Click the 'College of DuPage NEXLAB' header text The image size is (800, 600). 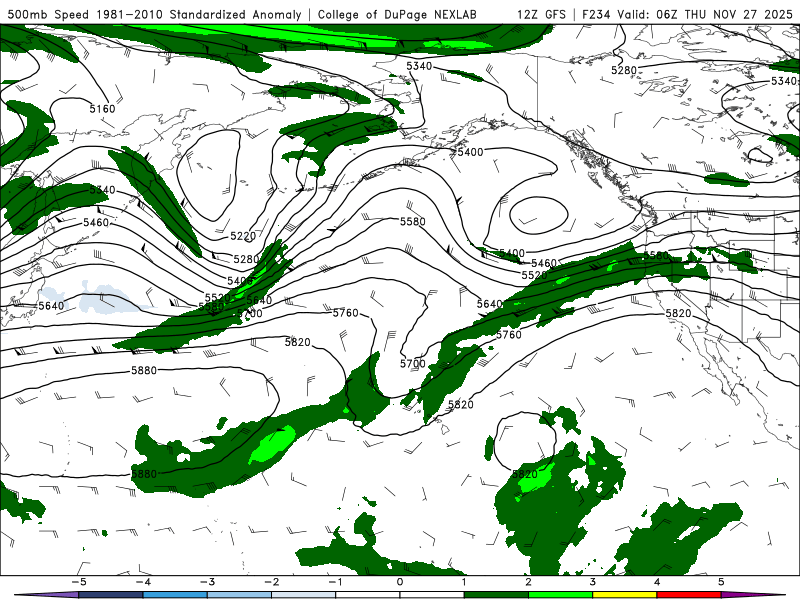tap(397, 14)
